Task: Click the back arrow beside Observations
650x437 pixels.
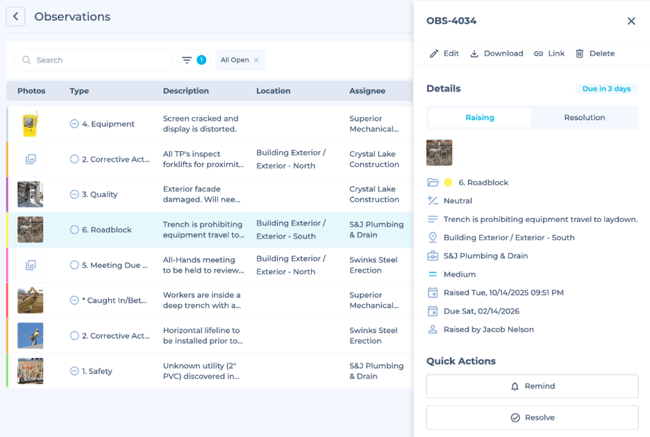Action: (16, 17)
